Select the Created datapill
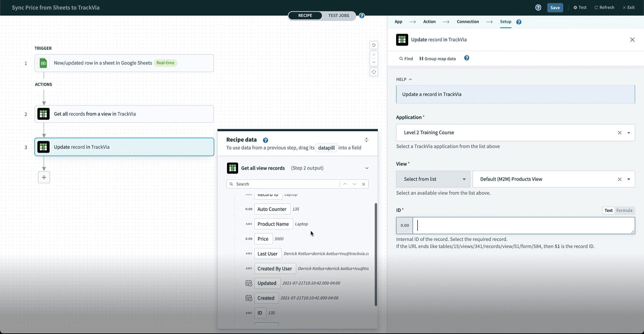Viewport: 644px width, 334px height. click(x=266, y=298)
